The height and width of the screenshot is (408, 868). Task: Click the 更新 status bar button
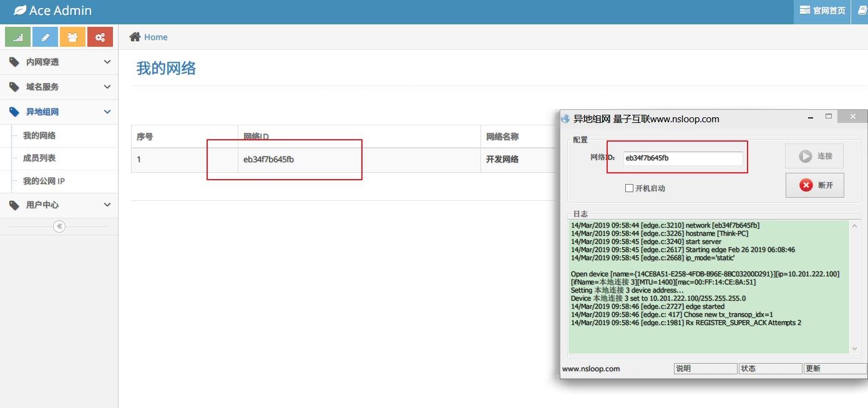[x=834, y=369]
